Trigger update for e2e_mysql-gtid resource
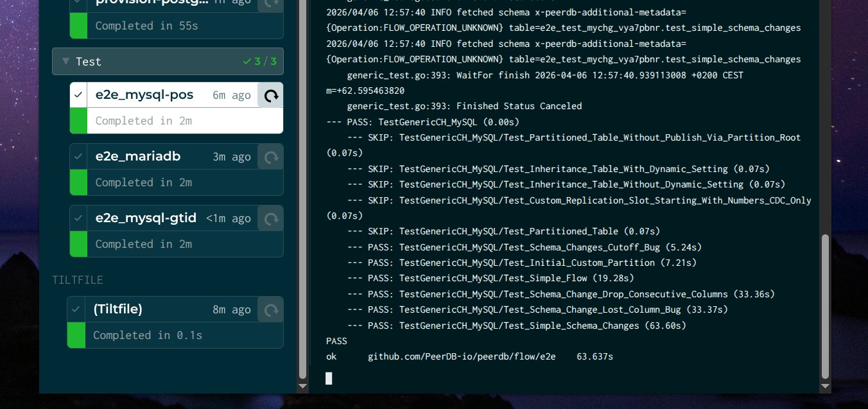The image size is (868, 409). pyautogui.click(x=271, y=218)
